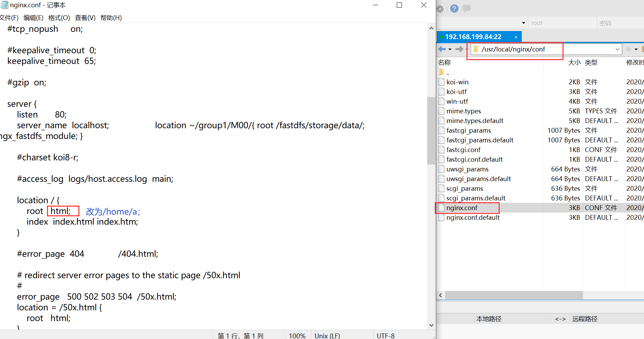Screen dimensions: 644x339
Task: Open the 格式(O) menu in Notepad
Action: tap(59, 18)
